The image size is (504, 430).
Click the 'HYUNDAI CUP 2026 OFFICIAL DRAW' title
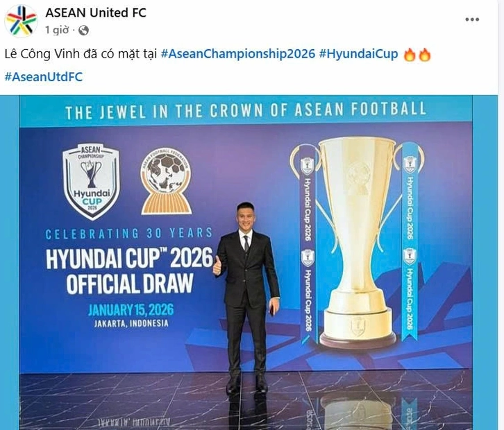[130, 271]
